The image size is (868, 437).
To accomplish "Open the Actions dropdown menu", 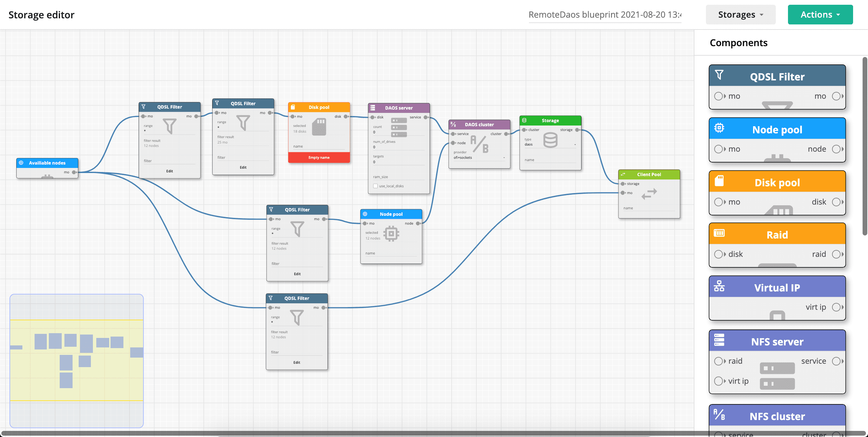I will [820, 15].
